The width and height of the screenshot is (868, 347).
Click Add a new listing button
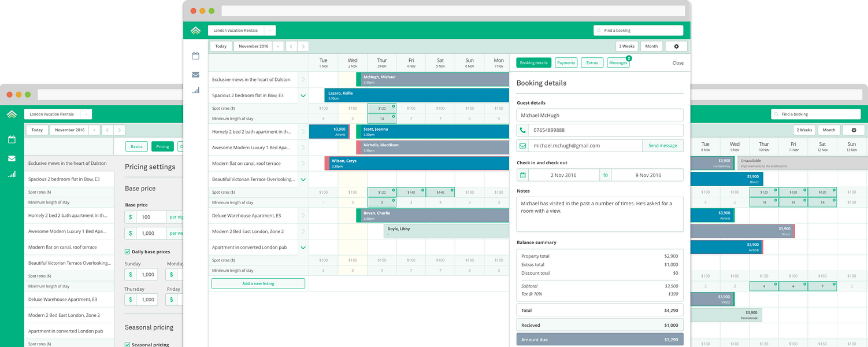(x=258, y=283)
